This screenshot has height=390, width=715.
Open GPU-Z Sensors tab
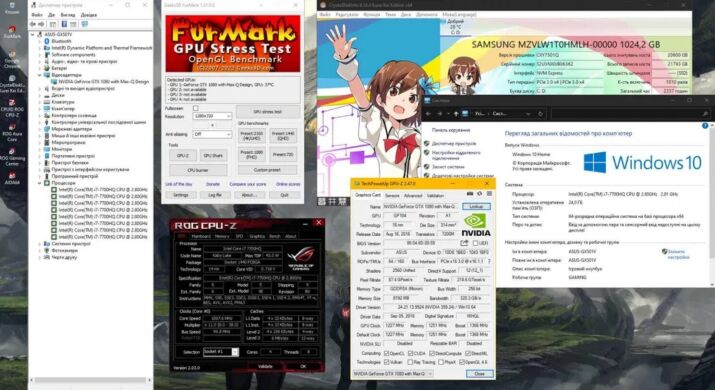[392, 195]
